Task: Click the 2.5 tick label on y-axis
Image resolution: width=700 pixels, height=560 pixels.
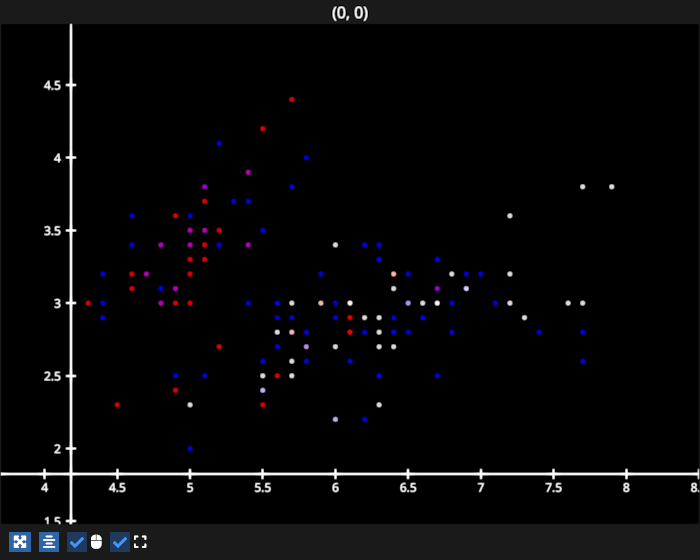Action: tap(52, 376)
